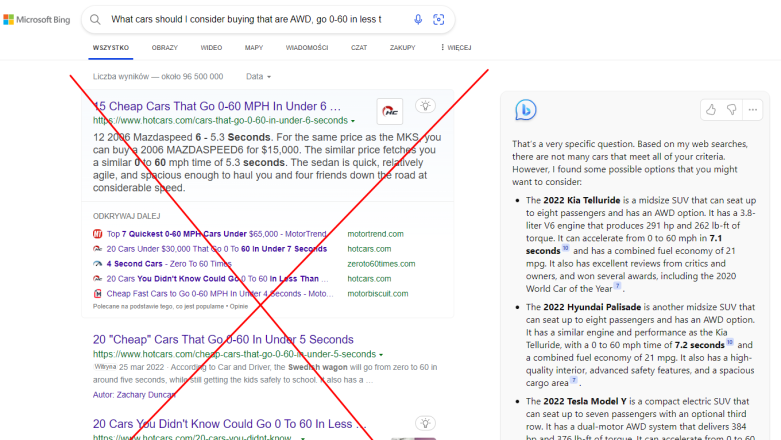The width and height of the screenshot is (781, 440).
Task: Open visual search camera icon
Action: pyautogui.click(x=438, y=19)
